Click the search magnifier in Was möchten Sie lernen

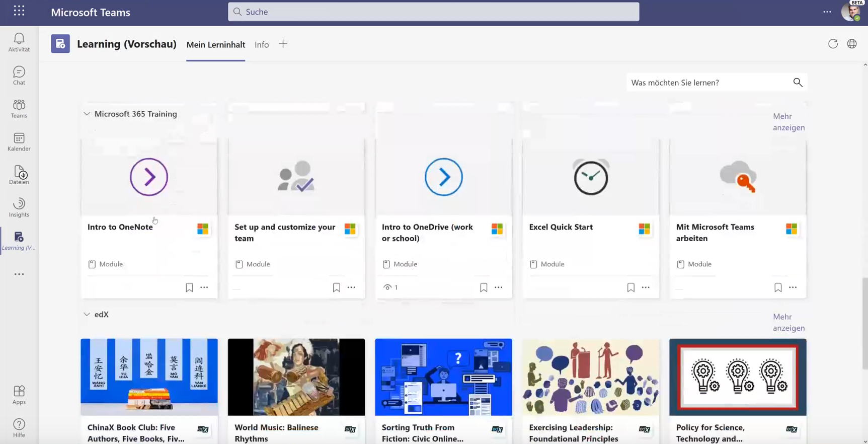(798, 82)
